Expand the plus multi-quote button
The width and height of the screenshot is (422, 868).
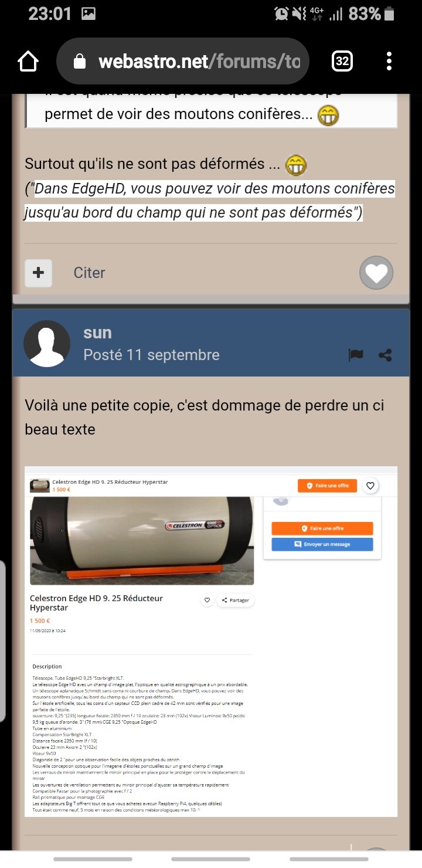[39, 273]
